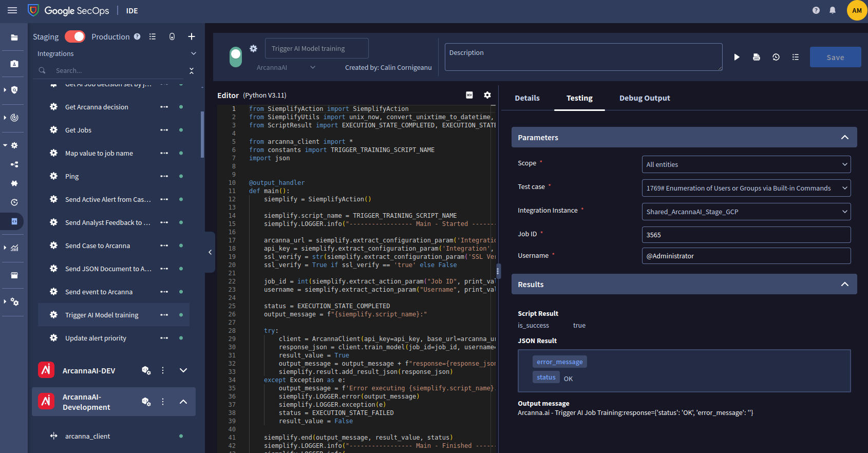The image size is (868, 453).
Task: Open Editor settings gear icon
Action: pos(487,95)
